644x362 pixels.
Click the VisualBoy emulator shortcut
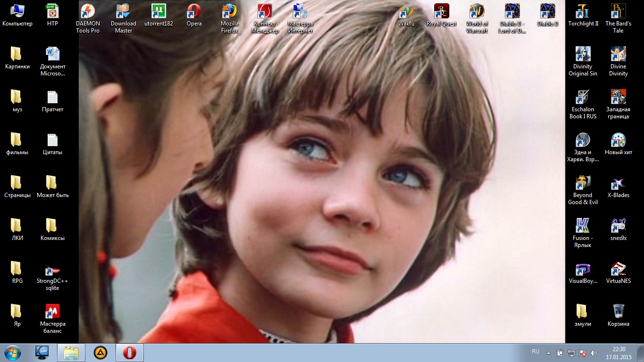[x=583, y=272]
